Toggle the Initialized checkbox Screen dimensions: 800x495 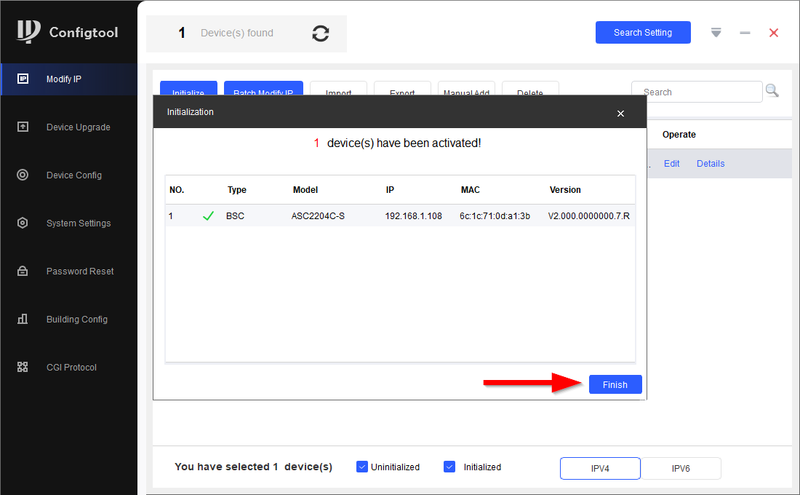click(449, 466)
